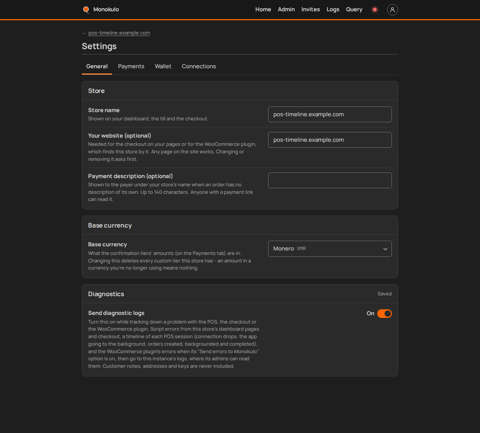Screen dimensions: 480x433
Task: Switch to the Payments tab
Action: (131, 66)
